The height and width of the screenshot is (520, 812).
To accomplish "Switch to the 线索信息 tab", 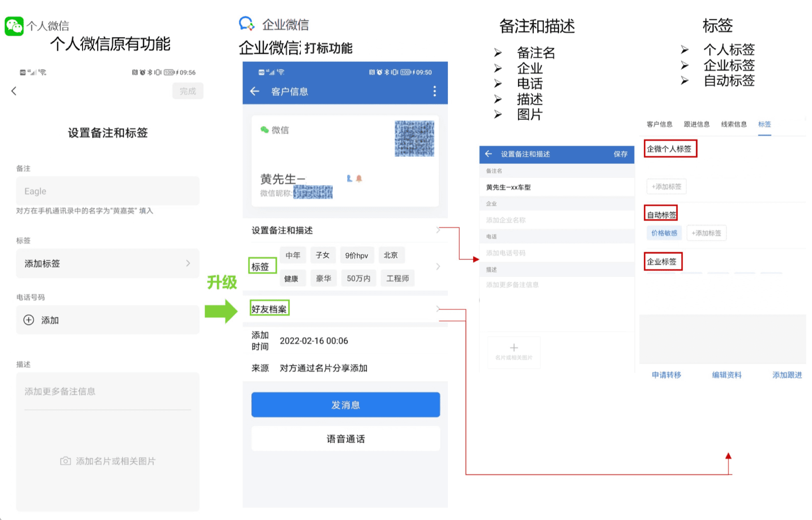I will [734, 124].
